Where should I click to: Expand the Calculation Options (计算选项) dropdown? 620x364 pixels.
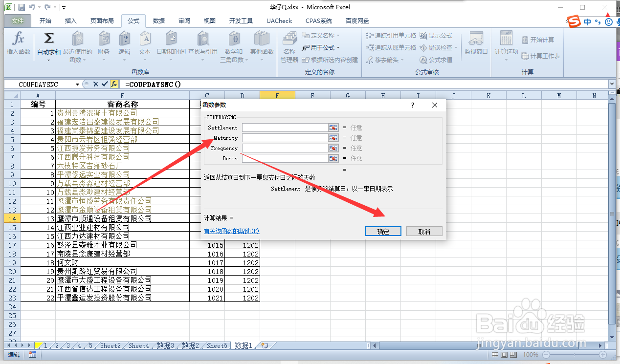[x=506, y=60]
